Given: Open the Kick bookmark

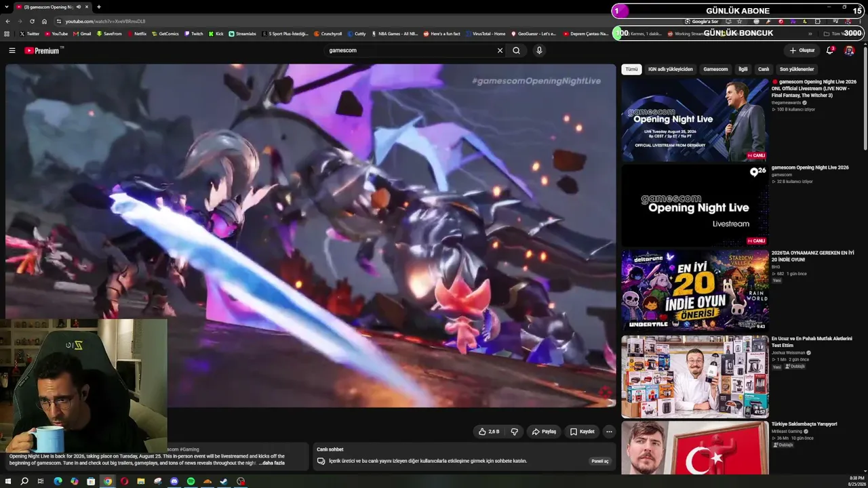Looking at the screenshot, I should (216, 34).
